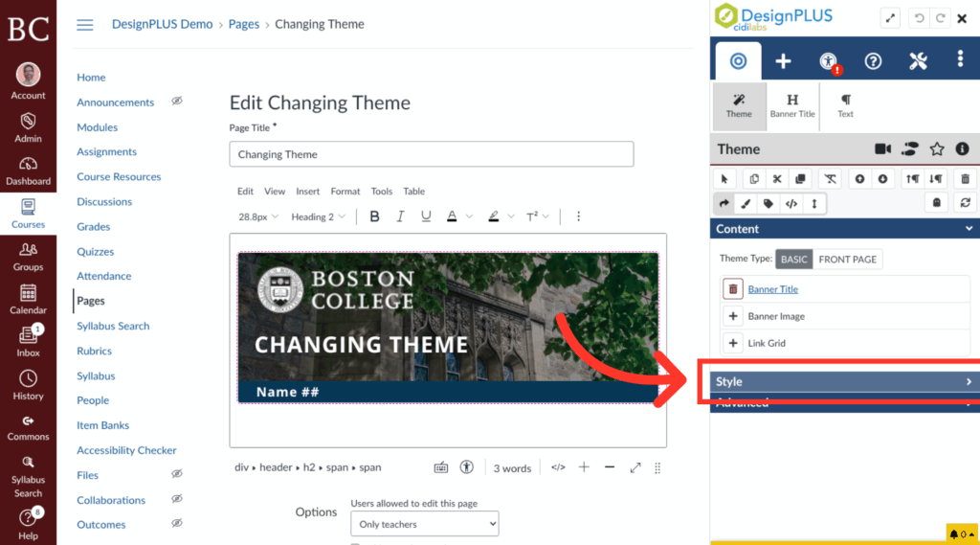Open the superscript options dropdown arrow
This screenshot has width=980, height=545.
pyautogui.click(x=546, y=216)
